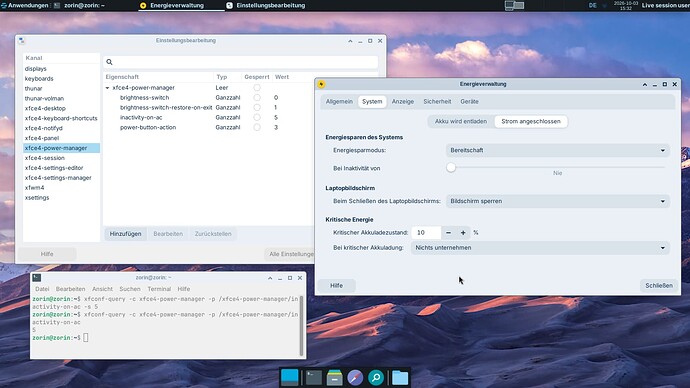Select the xfce4-keyboard-shortcuts channel
The height and width of the screenshot is (388, 690).
tap(61, 118)
